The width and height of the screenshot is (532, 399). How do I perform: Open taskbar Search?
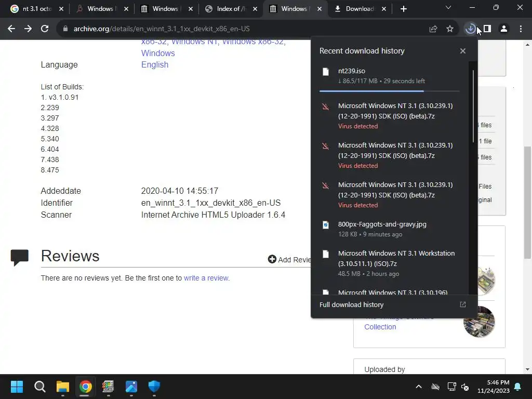(39, 387)
